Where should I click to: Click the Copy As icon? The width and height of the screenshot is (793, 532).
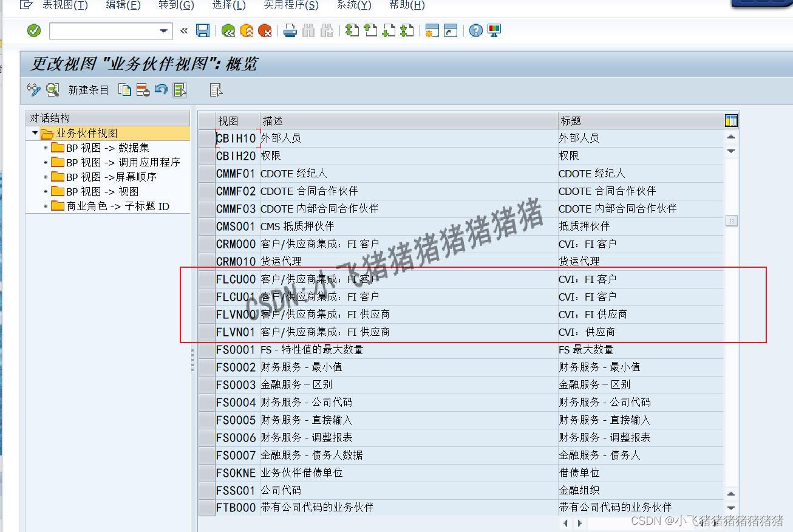point(124,90)
